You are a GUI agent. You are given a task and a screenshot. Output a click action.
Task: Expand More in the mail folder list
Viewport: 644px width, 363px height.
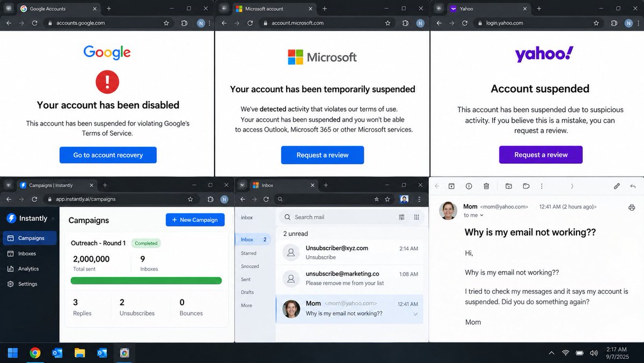[246, 306]
